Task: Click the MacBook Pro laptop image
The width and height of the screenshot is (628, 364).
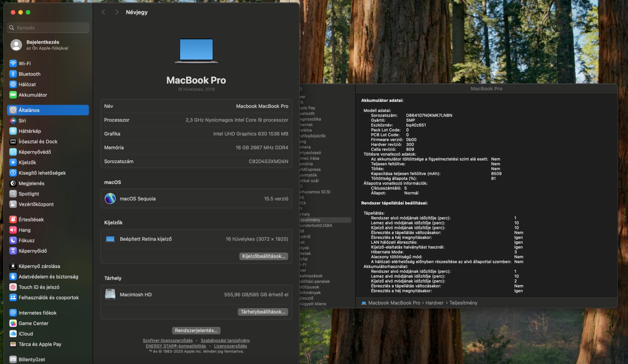Action: [196, 51]
